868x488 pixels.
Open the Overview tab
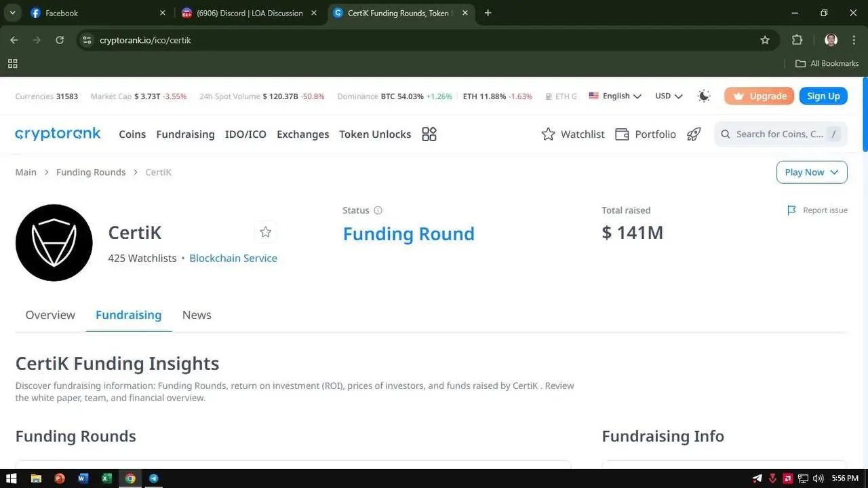pos(50,315)
